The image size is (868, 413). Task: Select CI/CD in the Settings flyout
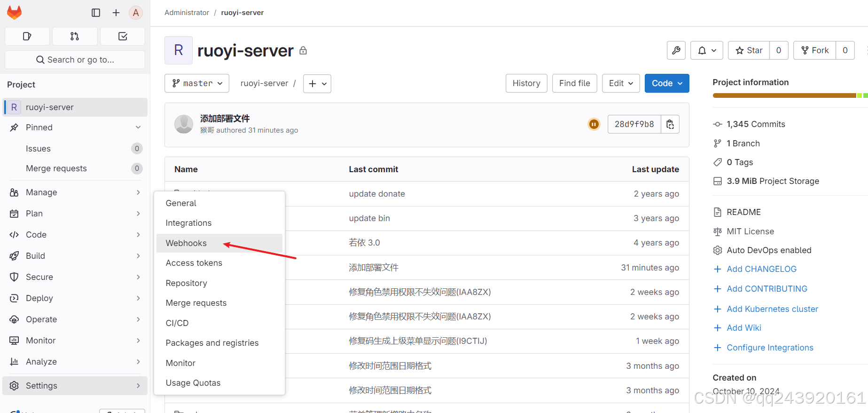[x=219, y=323]
